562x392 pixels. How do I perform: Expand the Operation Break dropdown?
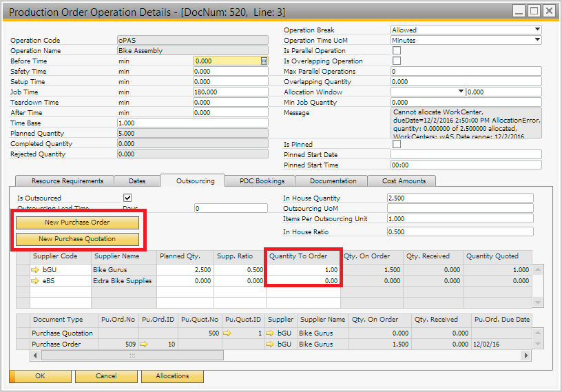[x=537, y=30]
